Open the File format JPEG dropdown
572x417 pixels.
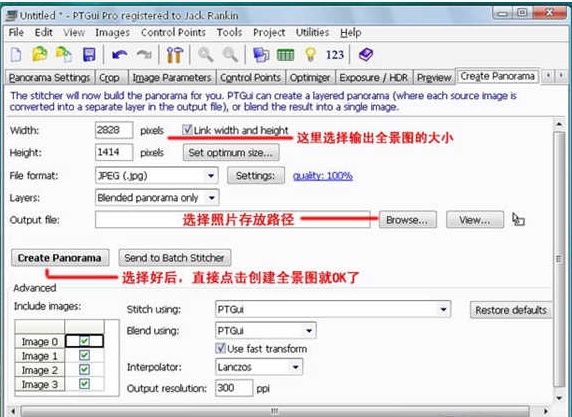point(156,175)
